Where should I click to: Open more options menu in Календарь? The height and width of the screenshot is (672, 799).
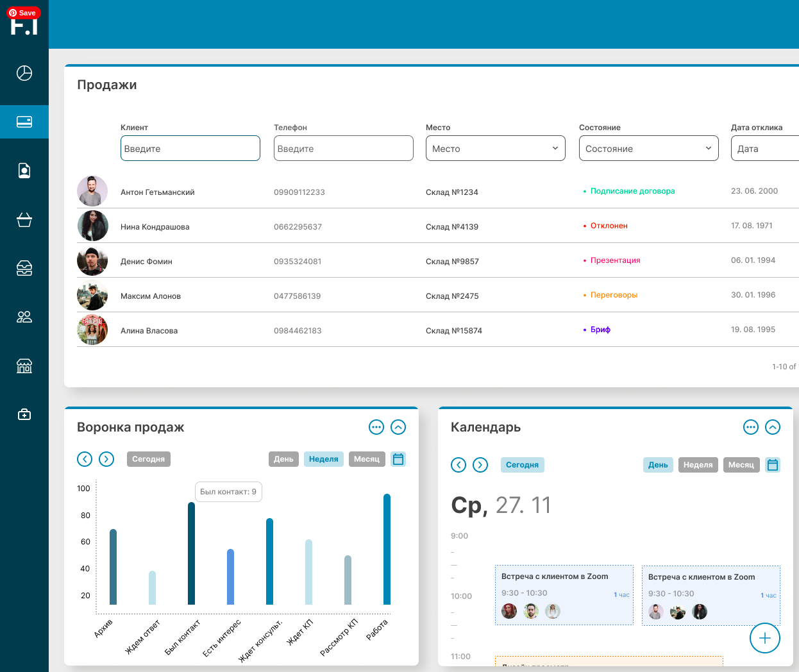tap(751, 427)
